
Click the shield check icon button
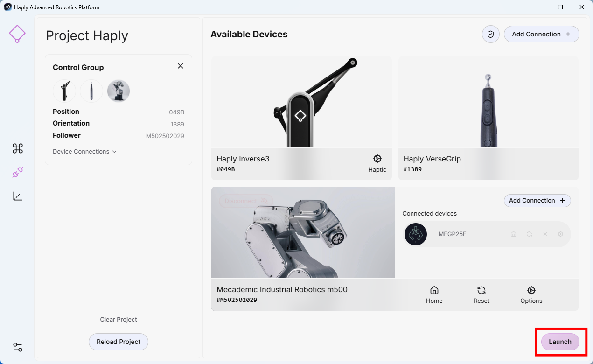click(x=491, y=34)
